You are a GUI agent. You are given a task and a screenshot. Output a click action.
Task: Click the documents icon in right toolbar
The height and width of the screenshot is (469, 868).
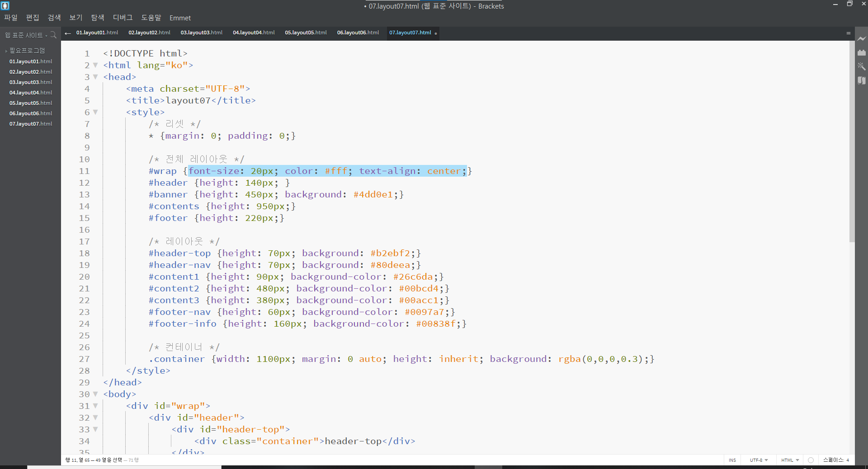[x=862, y=80]
